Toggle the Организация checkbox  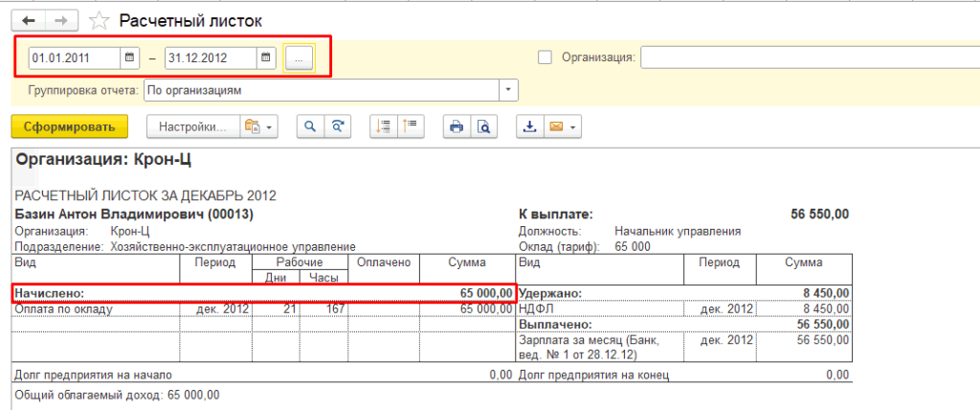pyautogui.click(x=546, y=57)
